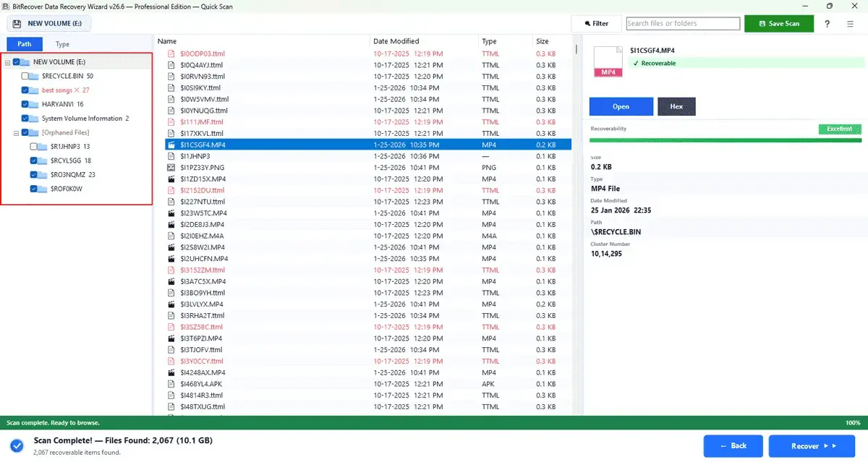Click the green Recoverability progress bar
The width and height of the screenshot is (868, 462).
pos(726,140)
